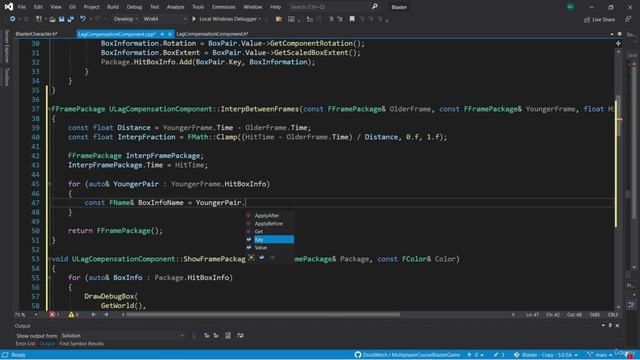
Task: Switch to Find Symbol Results tab
Action: pos(81,344)
